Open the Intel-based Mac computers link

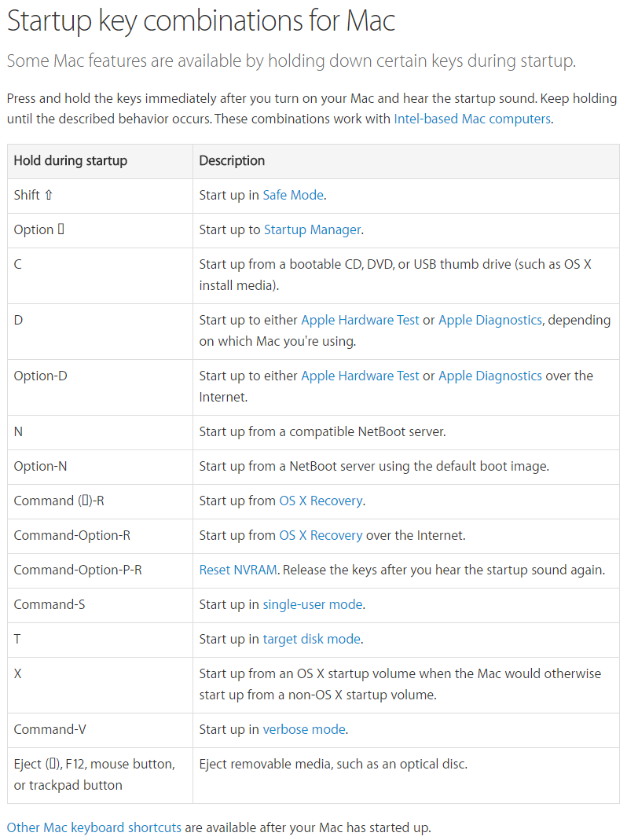pos(471,119)
